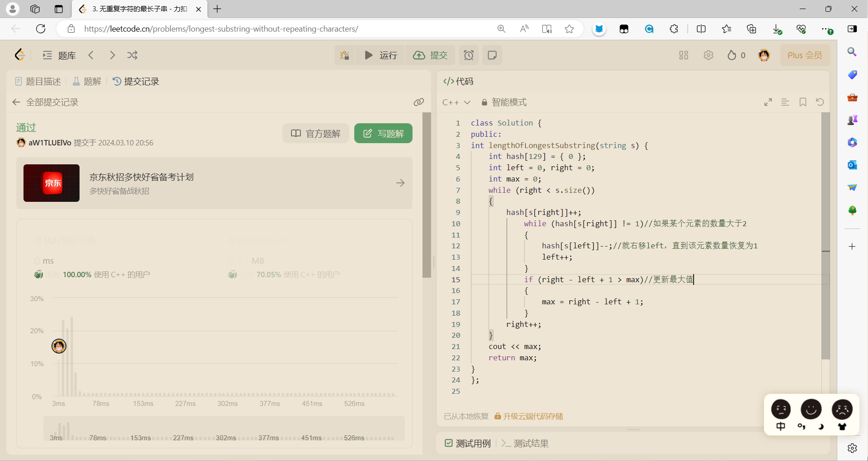Image resolution: width=868 pixels, height=461 pixels.
Task: Open the notes sticky icon
Action: (x=493, y=55)
